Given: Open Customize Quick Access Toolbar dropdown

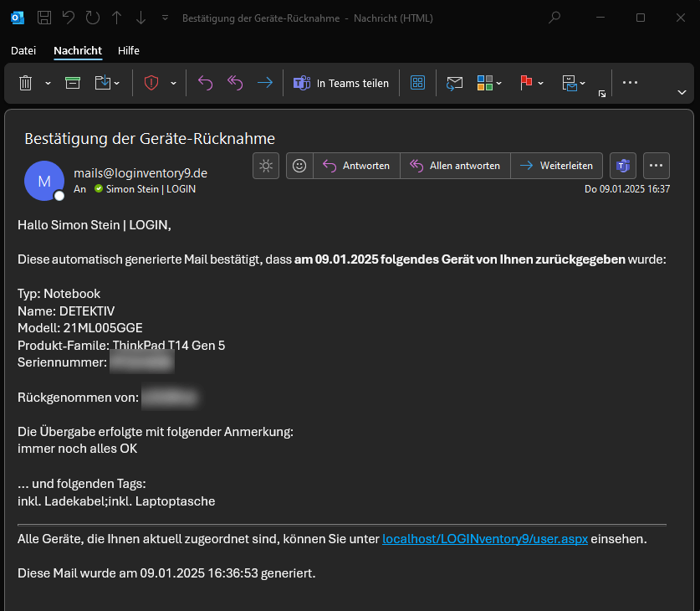Looking at the screenshot, I should coord(166,18).
